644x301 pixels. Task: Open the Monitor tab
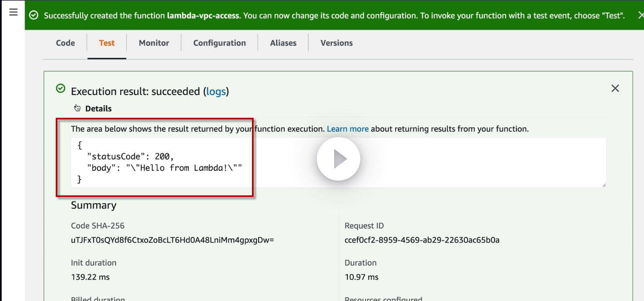[x=154, y=43]
